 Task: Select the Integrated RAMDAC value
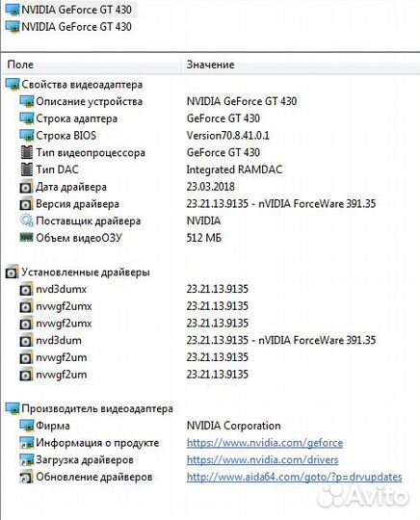coord(234,169)
